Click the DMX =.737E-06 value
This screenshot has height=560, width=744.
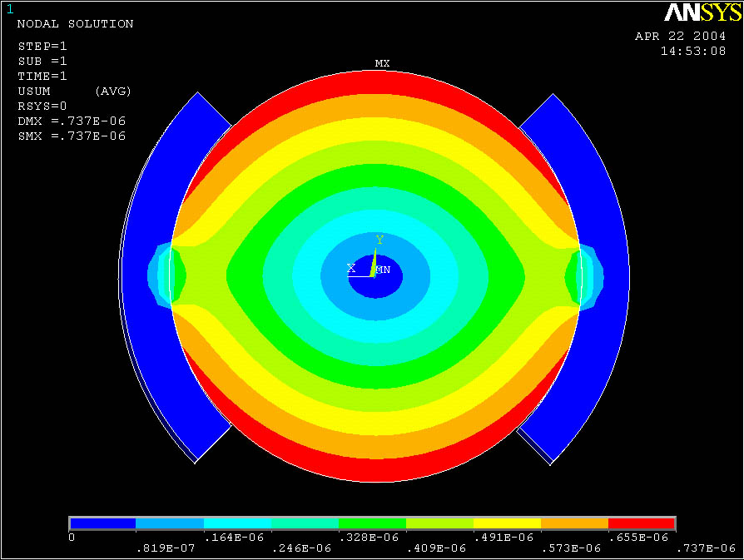[x=72, y=121]
